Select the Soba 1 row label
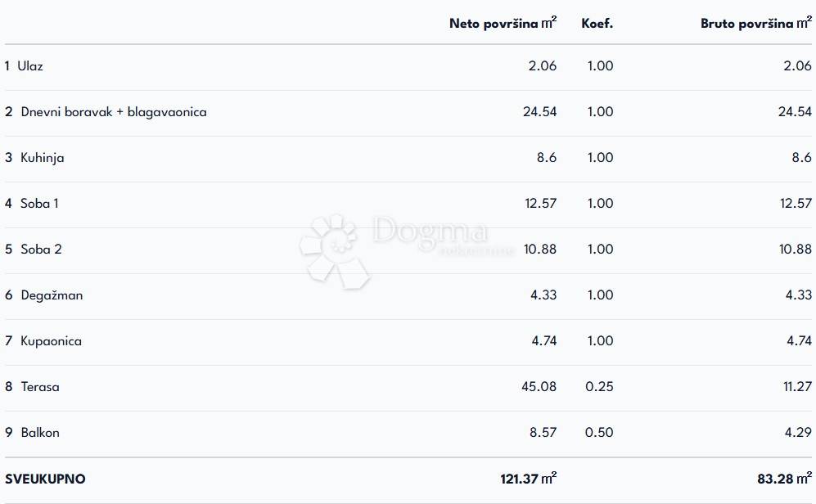This screenshot has width=816, height=504. 39,204
